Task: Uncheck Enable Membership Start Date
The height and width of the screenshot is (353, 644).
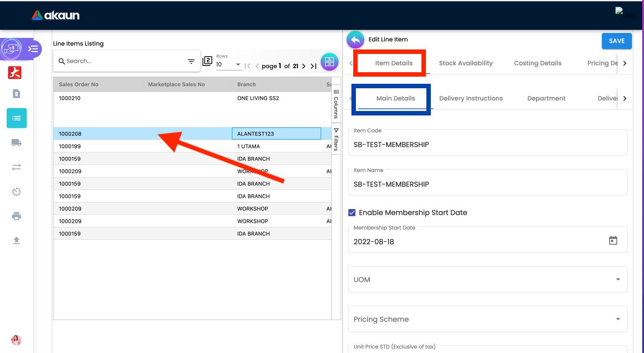Action: [352, 213]
